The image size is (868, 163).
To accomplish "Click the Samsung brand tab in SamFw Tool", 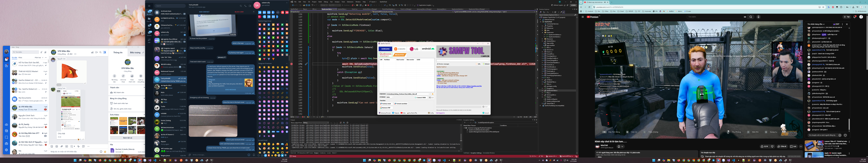I will click(x=386, y=49).
